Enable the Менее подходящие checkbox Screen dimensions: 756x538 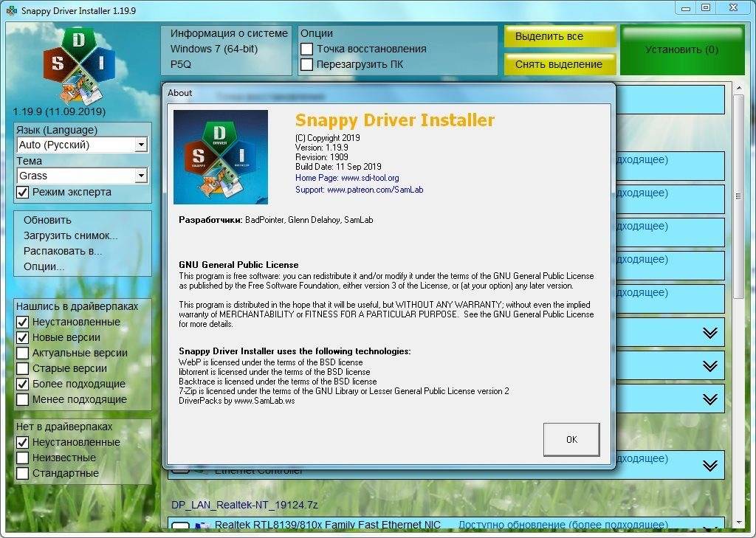(x=23, y=399)
